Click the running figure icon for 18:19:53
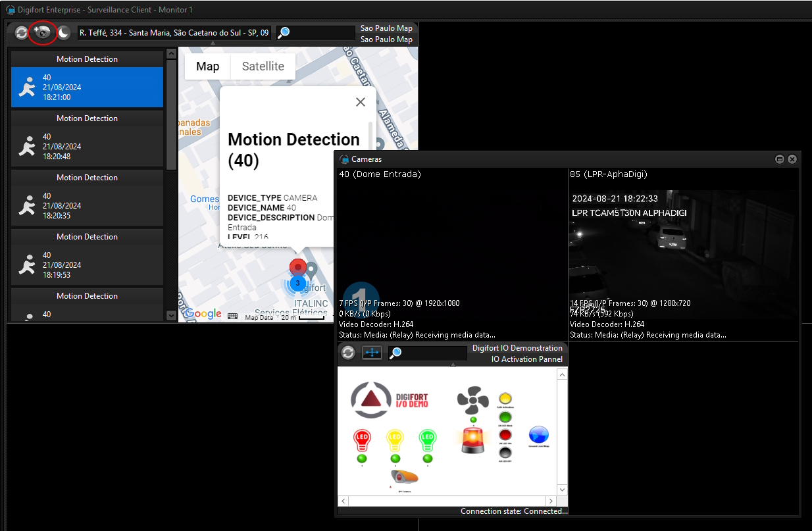Image resolution: width=812 pixels, height=531 pixels. (x=27, y=265)
